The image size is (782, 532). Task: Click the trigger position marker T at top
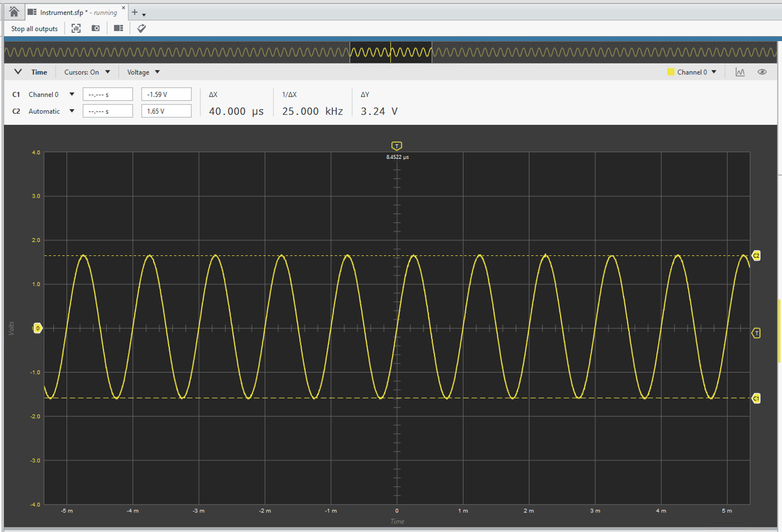pos(396,146)
